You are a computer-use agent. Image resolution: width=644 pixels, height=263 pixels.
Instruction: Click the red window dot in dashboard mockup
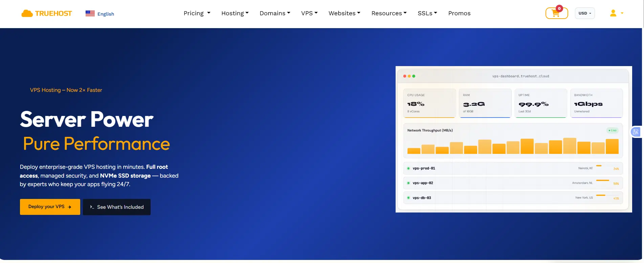[x=405, y=76]
